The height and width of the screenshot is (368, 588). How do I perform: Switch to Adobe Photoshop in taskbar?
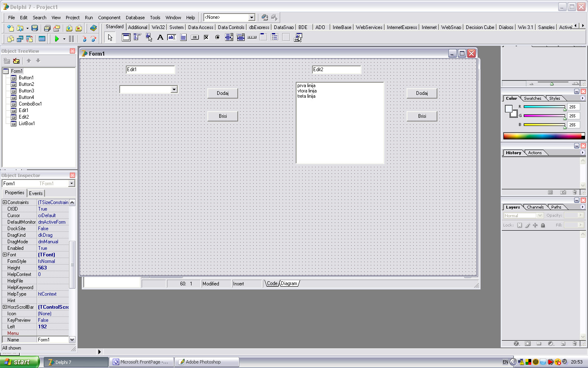pos(207,362)
